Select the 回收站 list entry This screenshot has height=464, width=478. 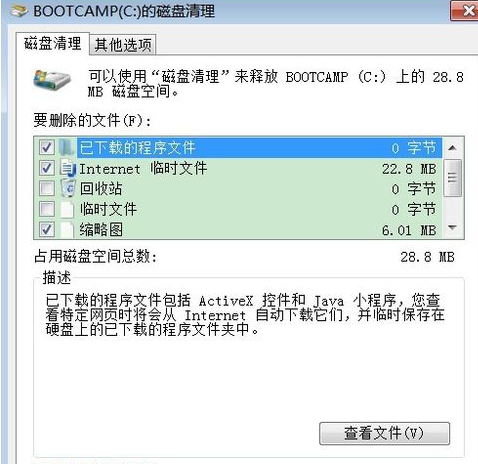[238, 189]
